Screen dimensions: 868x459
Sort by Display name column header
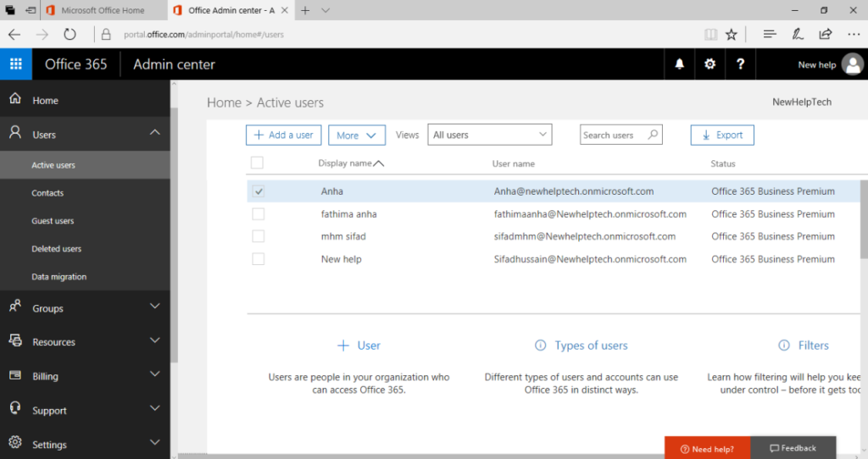pos(351,163)
